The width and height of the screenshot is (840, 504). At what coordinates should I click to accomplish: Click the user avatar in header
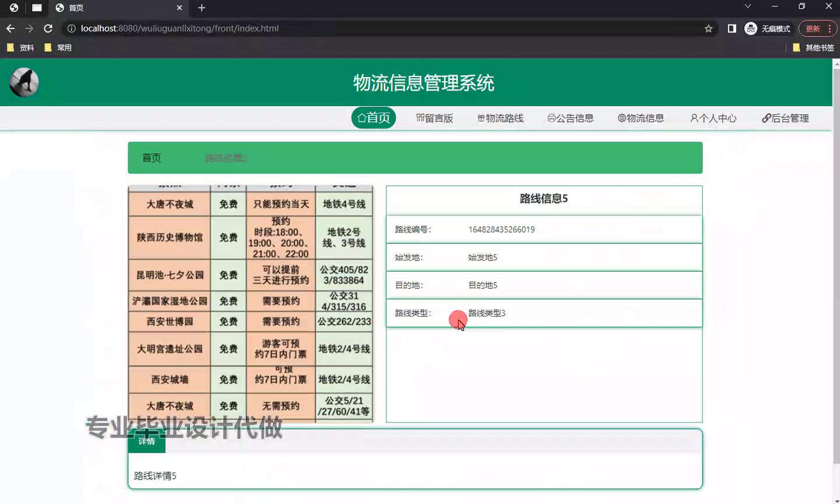pos(24,82)
